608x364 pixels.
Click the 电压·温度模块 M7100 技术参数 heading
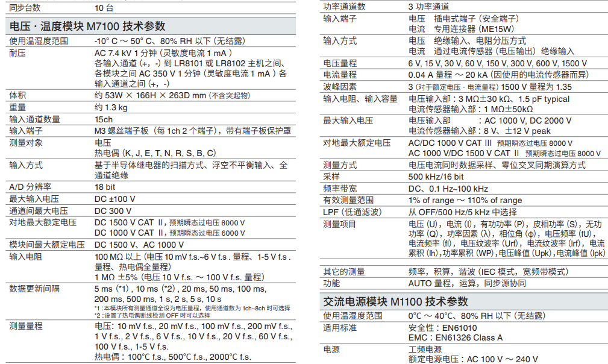tap(87, 26)
